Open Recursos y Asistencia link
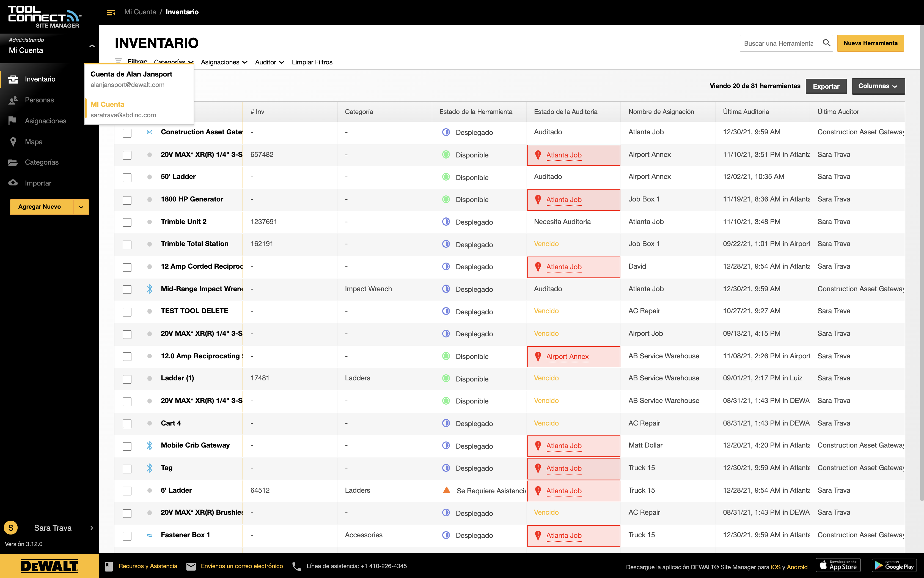924x578 pixels. coord(148,566)
